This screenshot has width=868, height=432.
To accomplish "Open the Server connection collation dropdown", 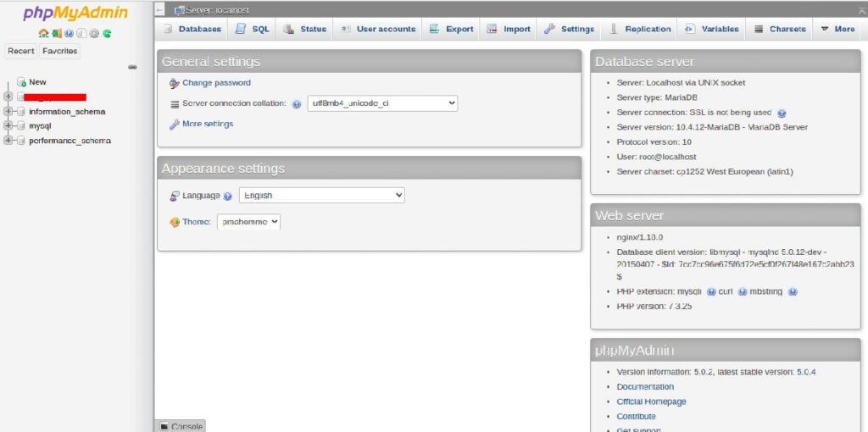I will [x=382, y=102].
